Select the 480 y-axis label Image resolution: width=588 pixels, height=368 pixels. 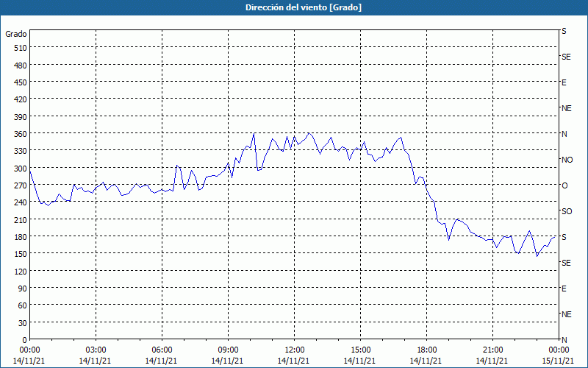(x=21, y=66)
